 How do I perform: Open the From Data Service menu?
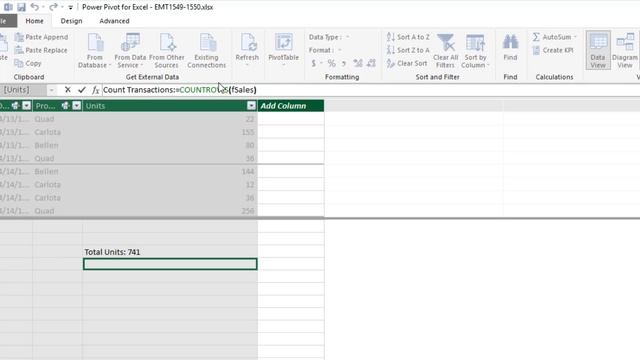pos(130,51)
